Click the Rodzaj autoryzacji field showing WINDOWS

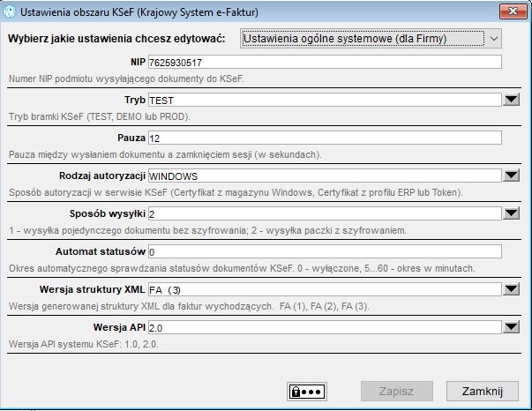[325, 176]
